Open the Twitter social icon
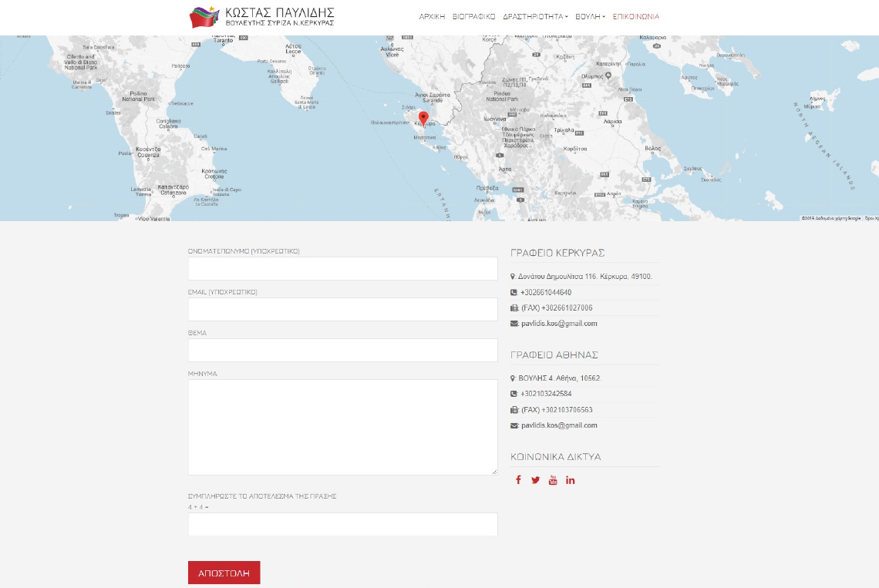This screenshot has height=588, width=879. [x=536, y=480]
